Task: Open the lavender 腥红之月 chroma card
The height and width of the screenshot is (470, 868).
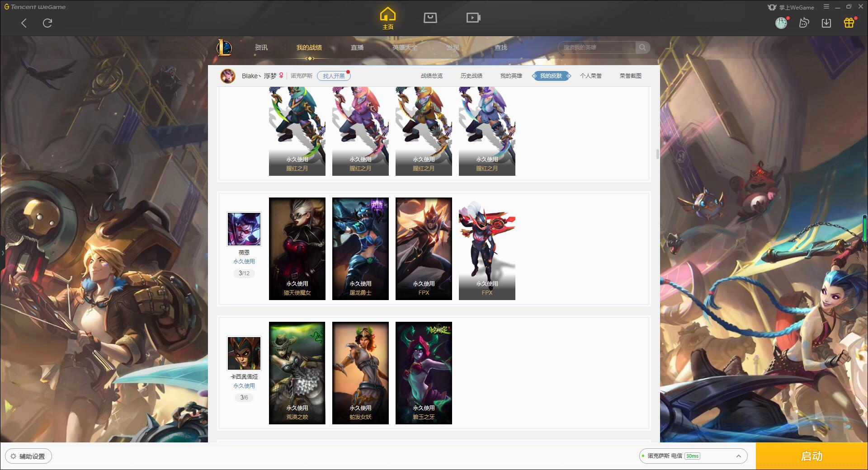Action: click(487, 131)
